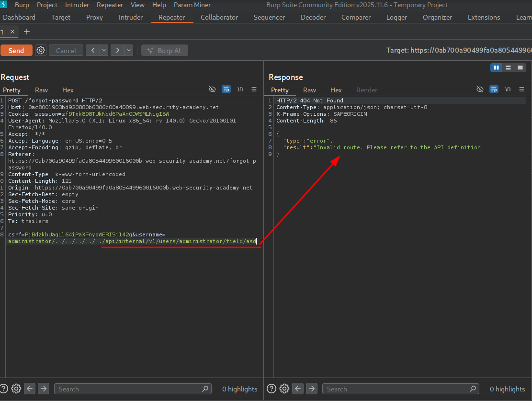Open Response search help icon
The width and height of the screenshot is (532, 401).
[272, 389]
